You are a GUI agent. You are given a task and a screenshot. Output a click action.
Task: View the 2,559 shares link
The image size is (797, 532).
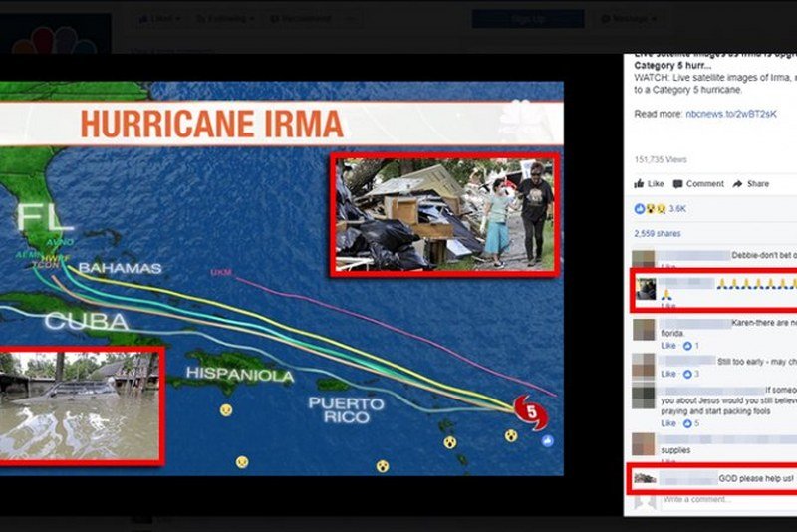tap(656, 234)
